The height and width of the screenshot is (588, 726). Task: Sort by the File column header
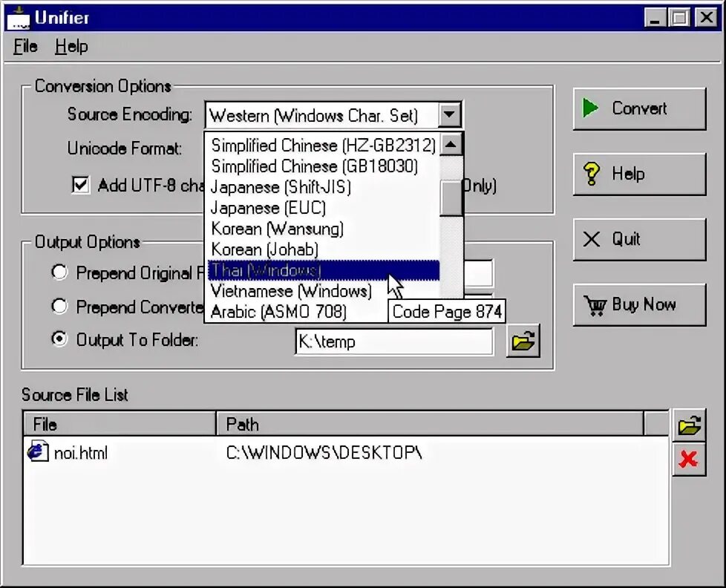[120, 424]
